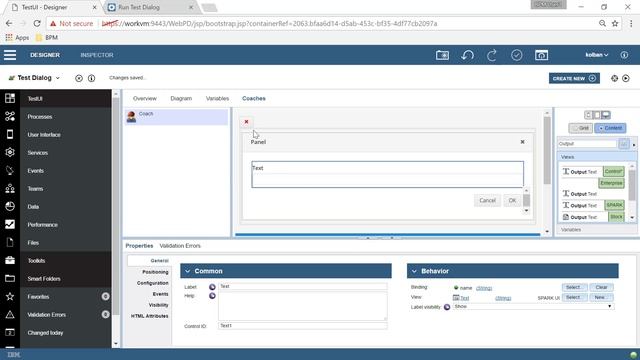Select the Toolkits briefcase icon
Screen dimensions: 640x360
click(10, 260)
